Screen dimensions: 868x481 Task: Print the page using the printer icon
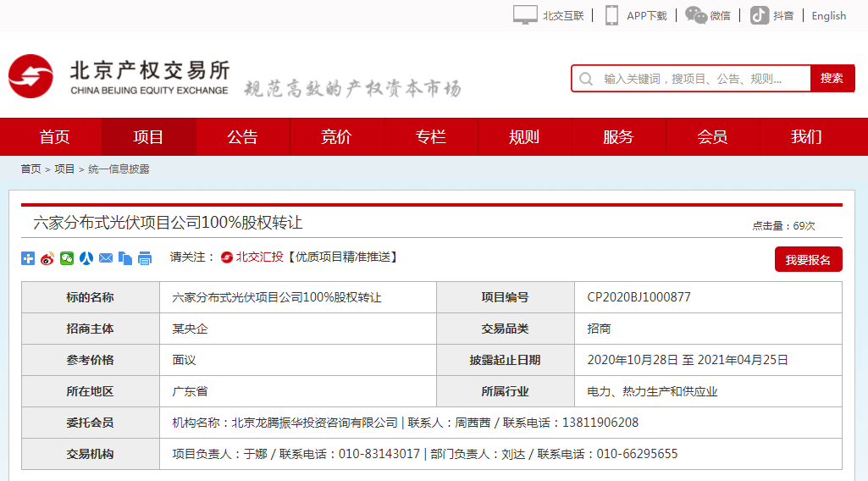(145, 258)
